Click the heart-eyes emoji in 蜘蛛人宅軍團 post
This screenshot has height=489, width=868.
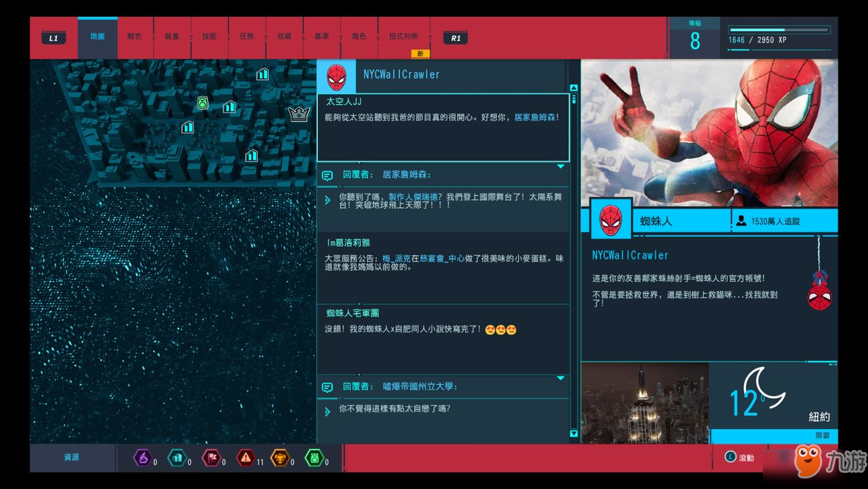[500, 329]
